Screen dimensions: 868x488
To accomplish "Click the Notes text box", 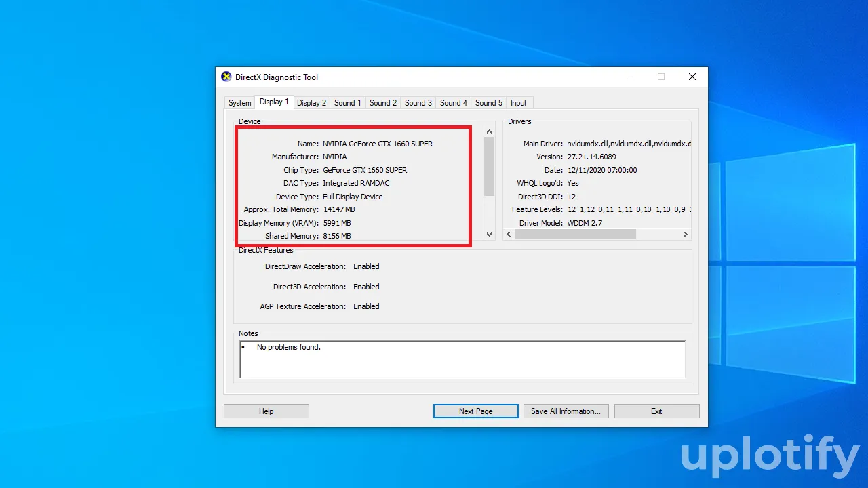I will click(x=462, y=359).
